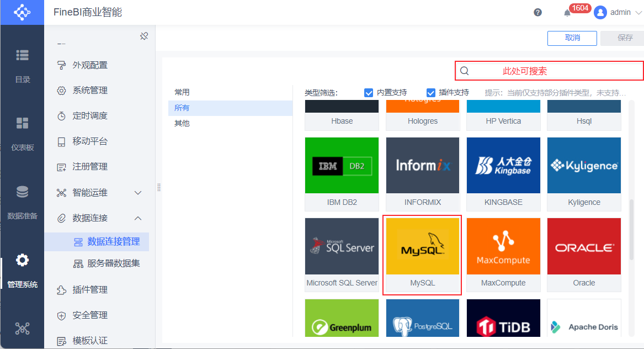Choose the KINGBASE database tile

tap(503, 174)
